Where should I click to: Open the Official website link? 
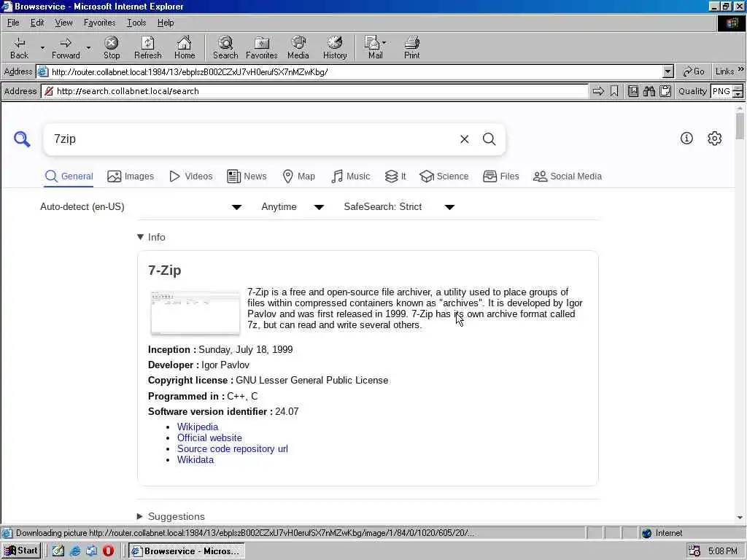coord(209,437)
